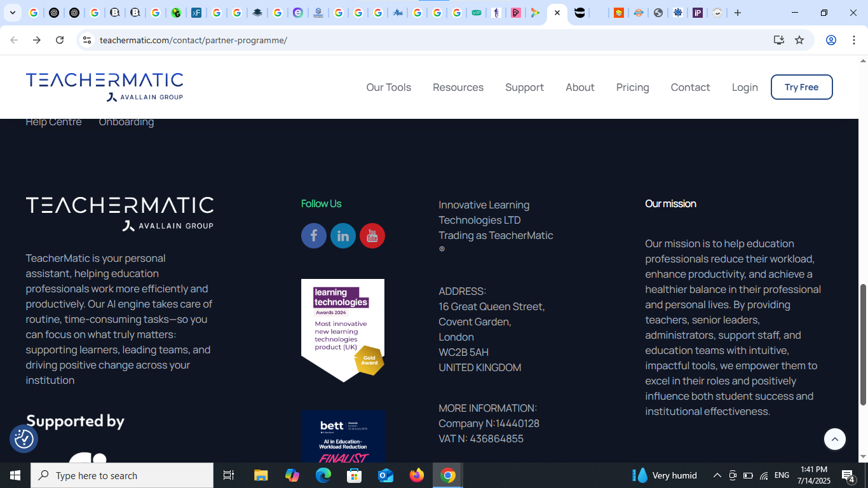Click the back-to-top arrow button
The height and width of the screenshot is (488, 868).
click(835, 438)
